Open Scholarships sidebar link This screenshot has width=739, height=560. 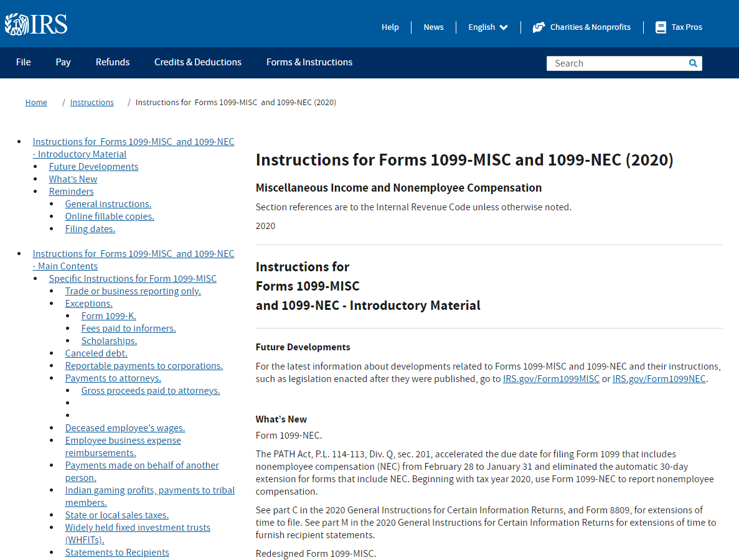pyautogui.click(x=110, y=341)
